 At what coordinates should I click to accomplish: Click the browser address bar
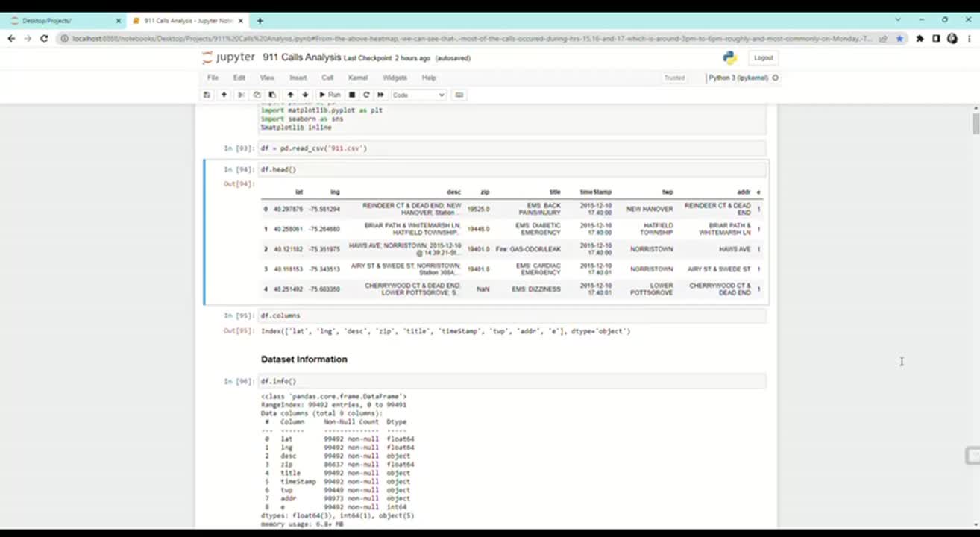[470, 39]
